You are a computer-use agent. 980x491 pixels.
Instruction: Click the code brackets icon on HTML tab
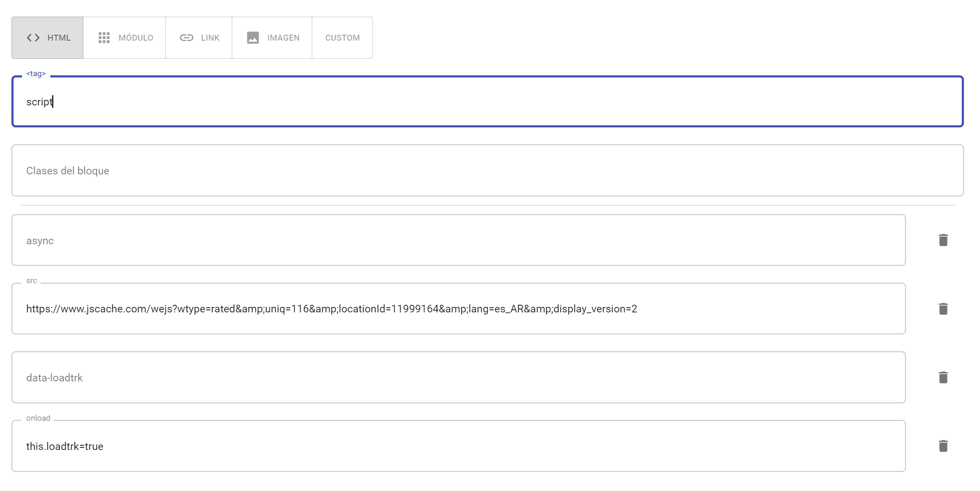33,38
